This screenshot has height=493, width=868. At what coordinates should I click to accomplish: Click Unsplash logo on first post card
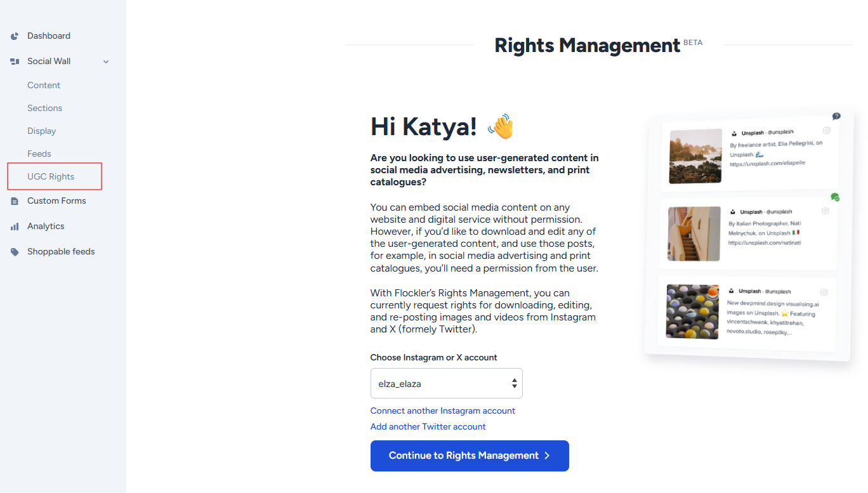coord(734,134)
